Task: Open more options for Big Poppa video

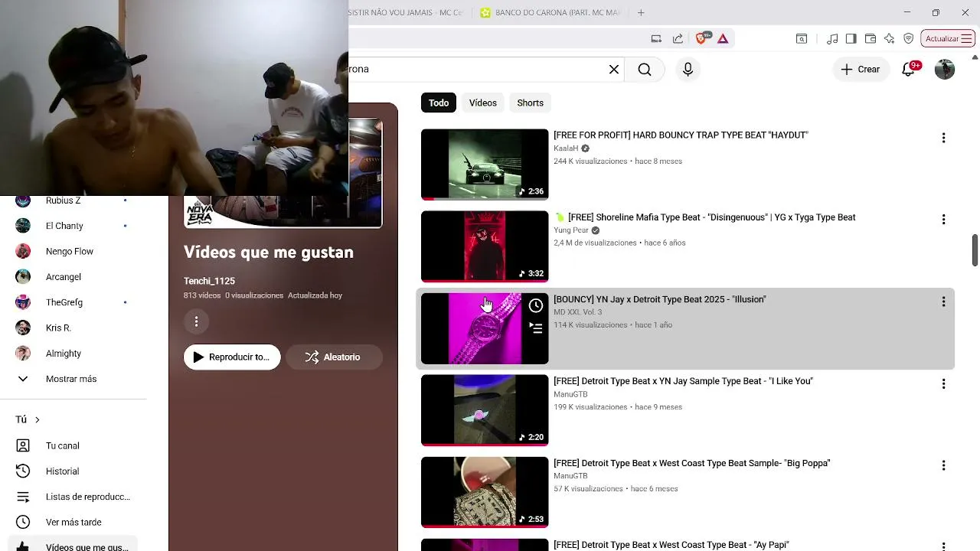Action: tap(943, 465)
